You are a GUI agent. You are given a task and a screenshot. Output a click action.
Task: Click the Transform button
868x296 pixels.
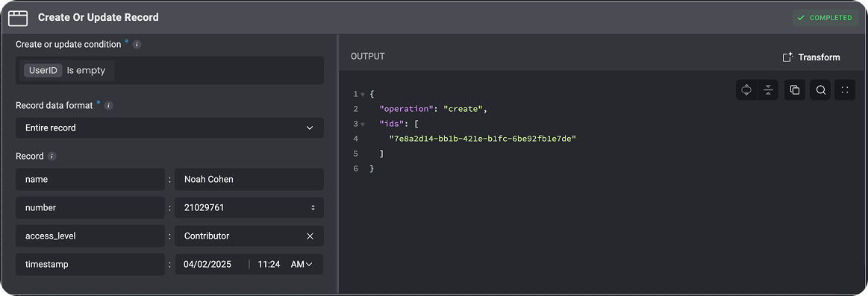(811, 57)
